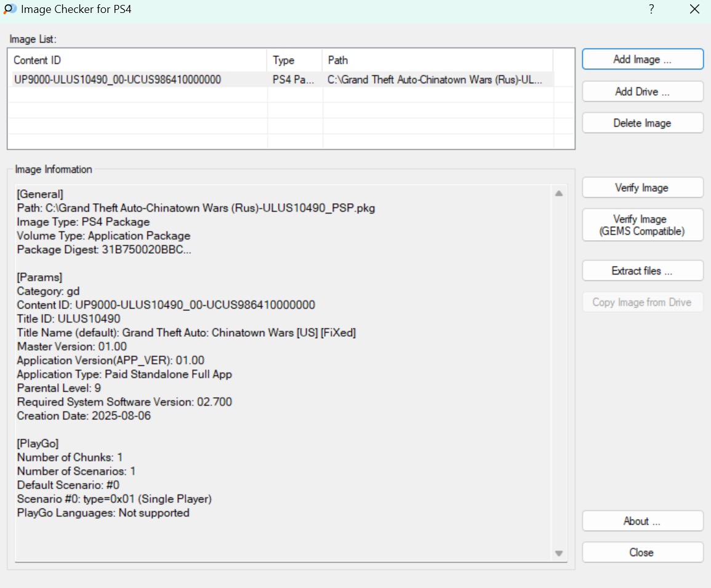Click the Grand Theft Auto path cell in list
Image resolution: width=711 pixels, height=588 pixels.
[x=435, y=79]
